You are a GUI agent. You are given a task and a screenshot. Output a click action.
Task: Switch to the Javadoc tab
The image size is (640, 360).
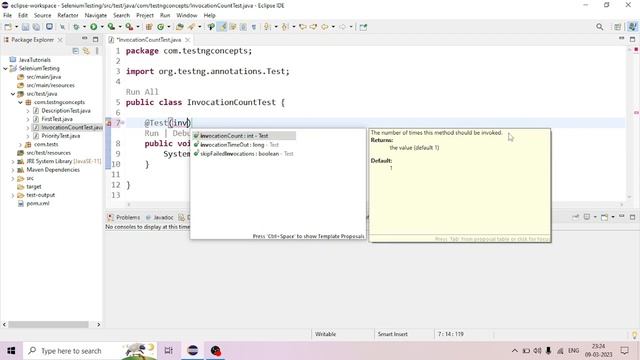coord(160,217)
